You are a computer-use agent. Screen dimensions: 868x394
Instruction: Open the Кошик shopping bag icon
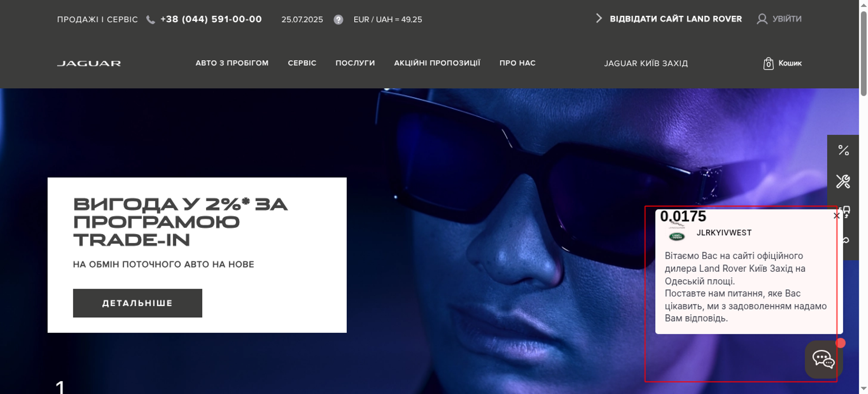[x=768, y=63]
